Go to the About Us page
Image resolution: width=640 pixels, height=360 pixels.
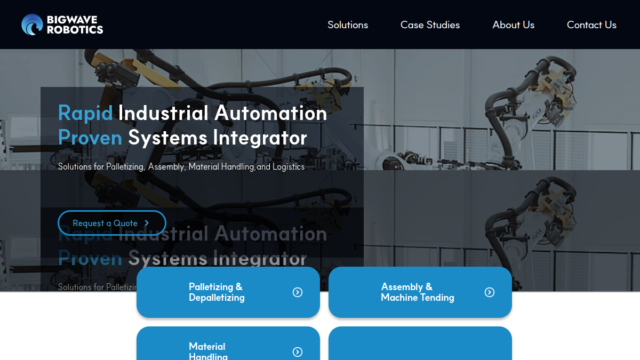513,25
